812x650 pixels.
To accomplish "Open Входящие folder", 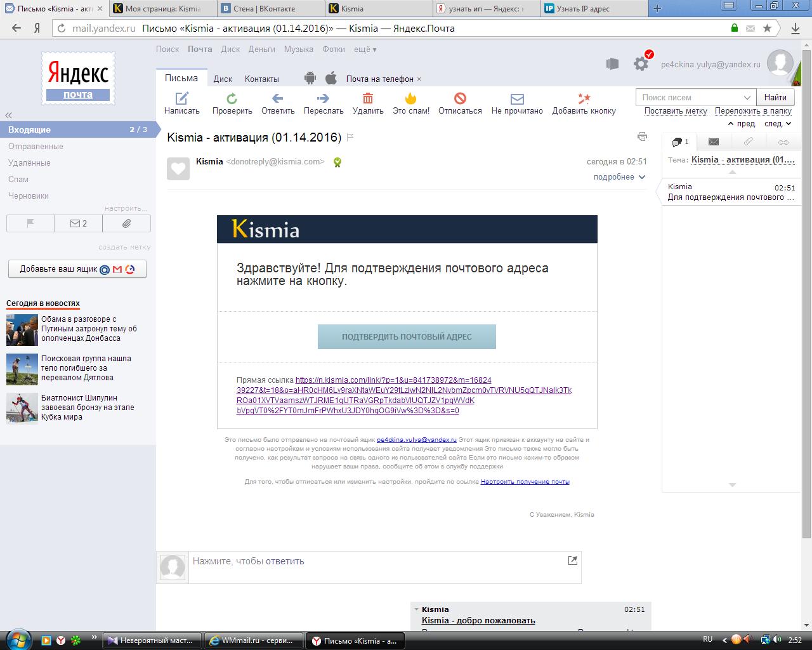I will 78,129.
